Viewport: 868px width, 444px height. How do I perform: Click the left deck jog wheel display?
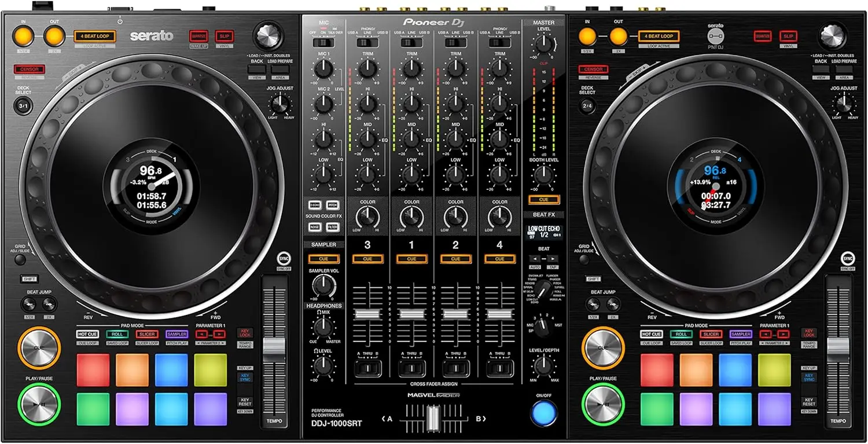153,187
